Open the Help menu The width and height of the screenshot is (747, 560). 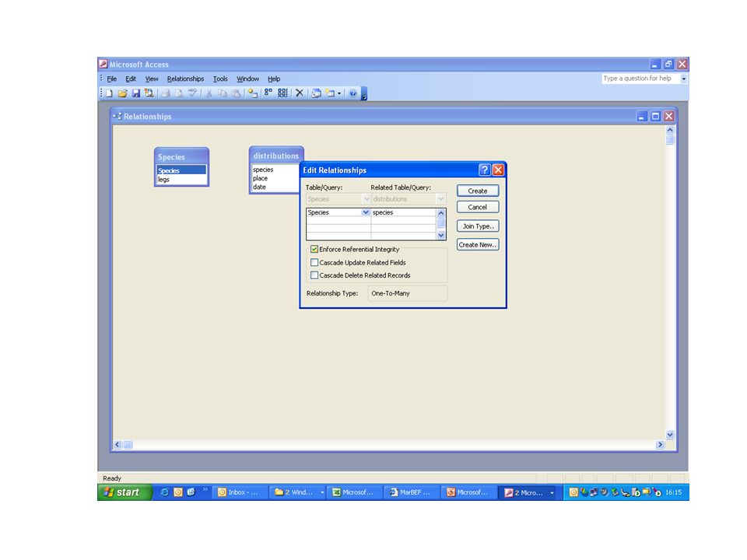pyautogui.click(x=274, y=79)
